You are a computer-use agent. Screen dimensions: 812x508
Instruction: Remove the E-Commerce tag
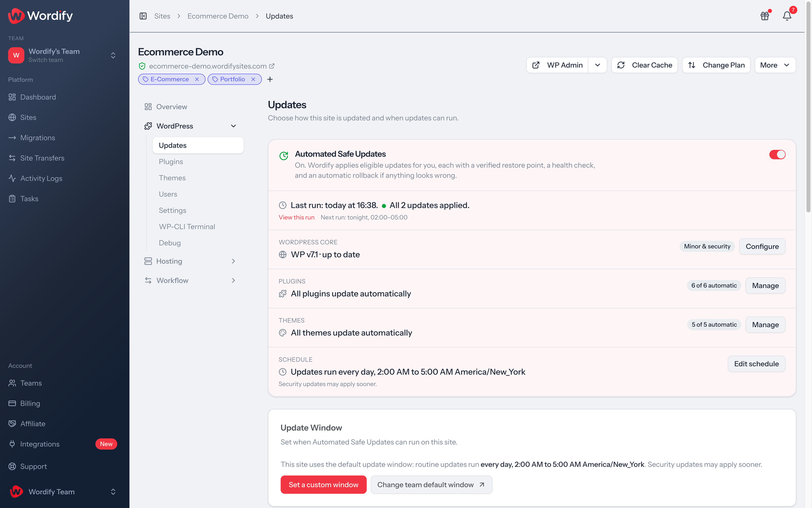[x=197, y=79]
